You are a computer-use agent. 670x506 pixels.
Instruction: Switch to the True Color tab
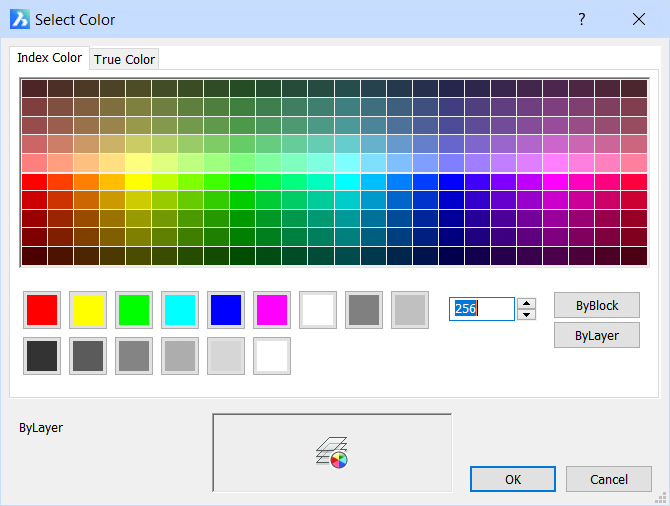point(124,59)
